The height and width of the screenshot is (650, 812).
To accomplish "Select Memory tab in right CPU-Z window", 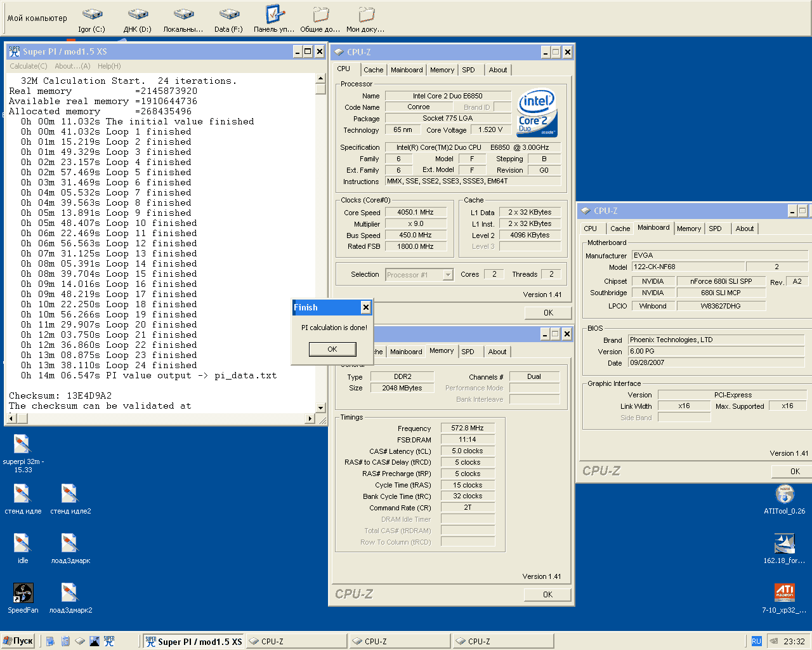I will [689, 229].
